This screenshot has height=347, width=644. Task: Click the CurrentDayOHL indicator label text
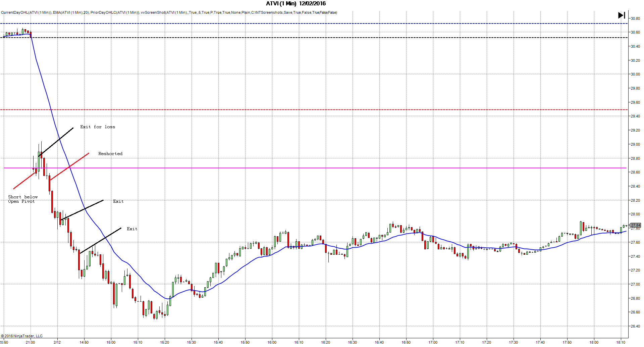coord(26,13)
